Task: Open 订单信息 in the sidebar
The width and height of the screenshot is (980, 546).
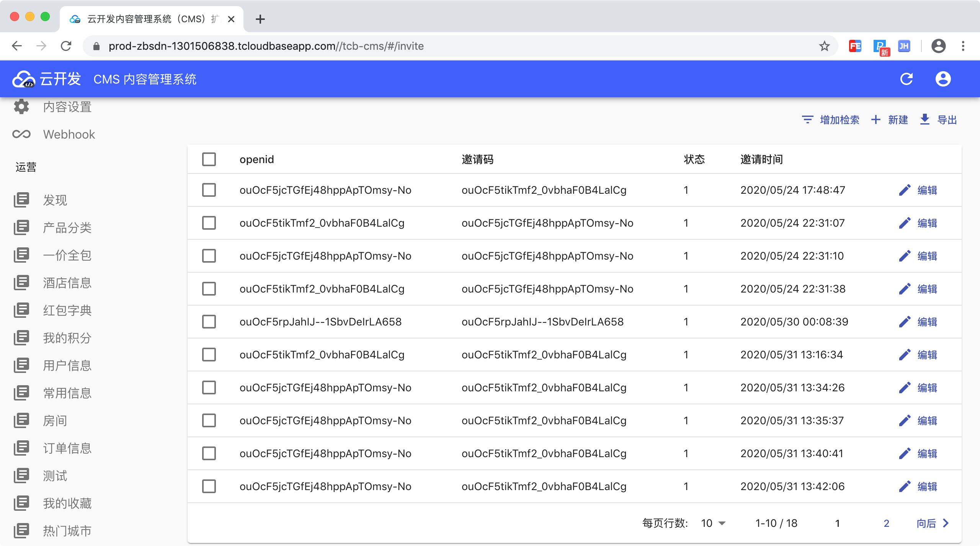Action: pos(67,448)
